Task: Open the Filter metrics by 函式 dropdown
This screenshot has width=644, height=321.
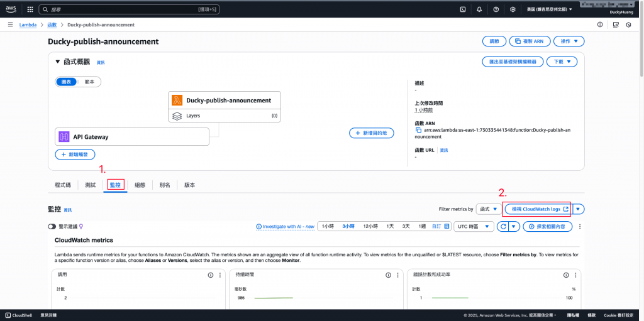Action: [x=488, y=209]
